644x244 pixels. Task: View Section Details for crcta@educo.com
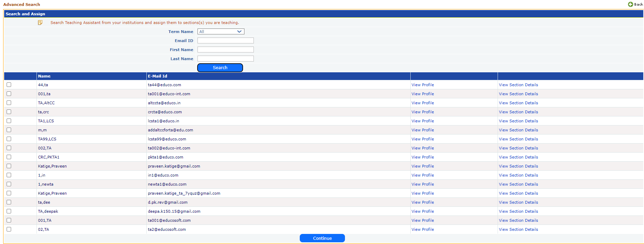tap(518, 112)
